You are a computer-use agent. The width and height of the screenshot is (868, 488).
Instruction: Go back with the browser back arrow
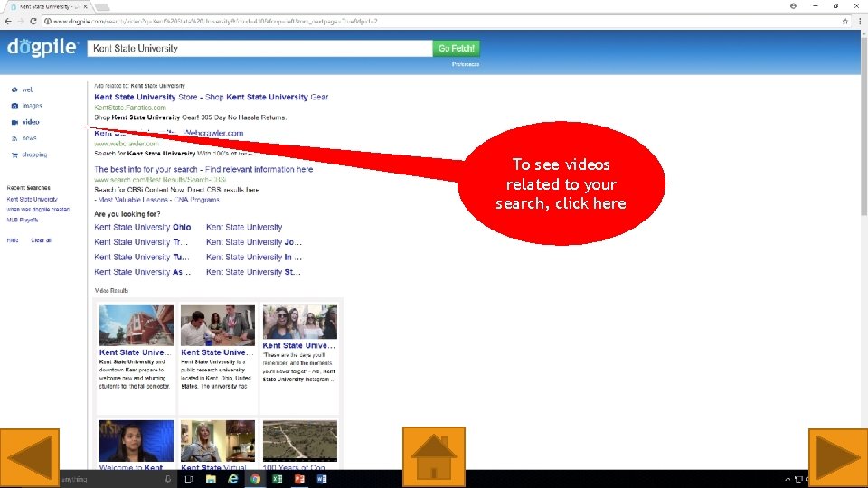pos(8,21)
